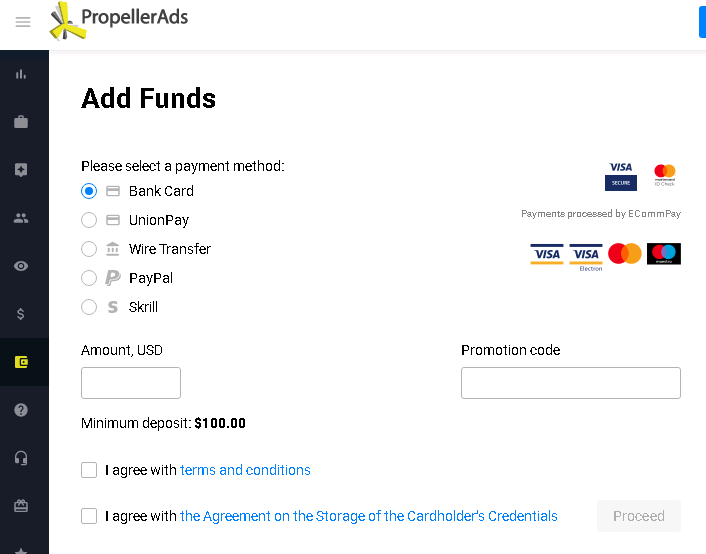Select the yellow wallet sidebar icon

21,362
